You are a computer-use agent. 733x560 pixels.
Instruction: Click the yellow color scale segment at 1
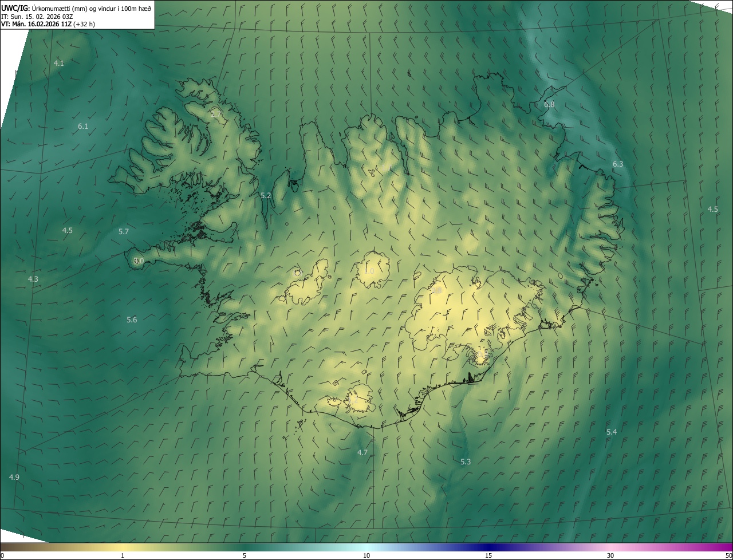[x=123, y=547]
